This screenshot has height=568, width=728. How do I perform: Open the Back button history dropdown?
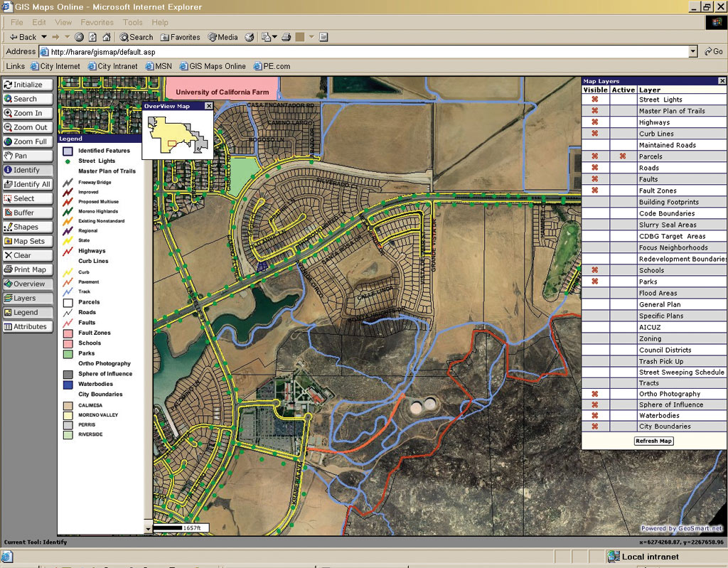[x=44, y=37]
